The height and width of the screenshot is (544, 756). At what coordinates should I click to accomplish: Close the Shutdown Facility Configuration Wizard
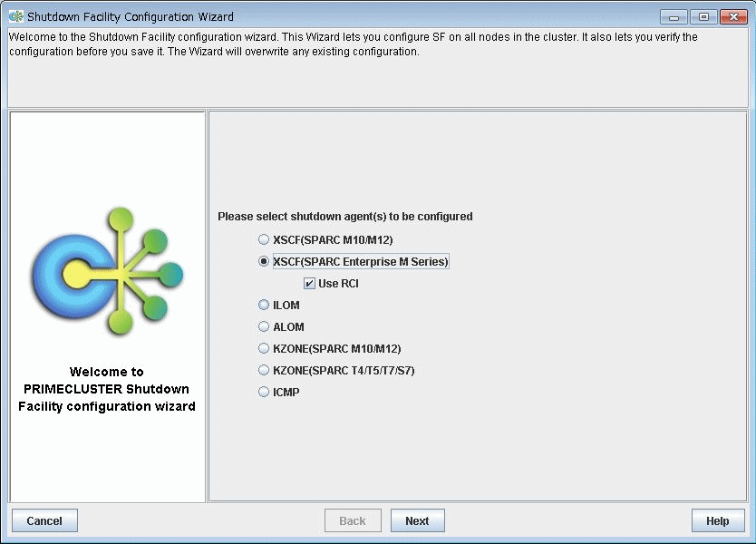pos(733,17)
